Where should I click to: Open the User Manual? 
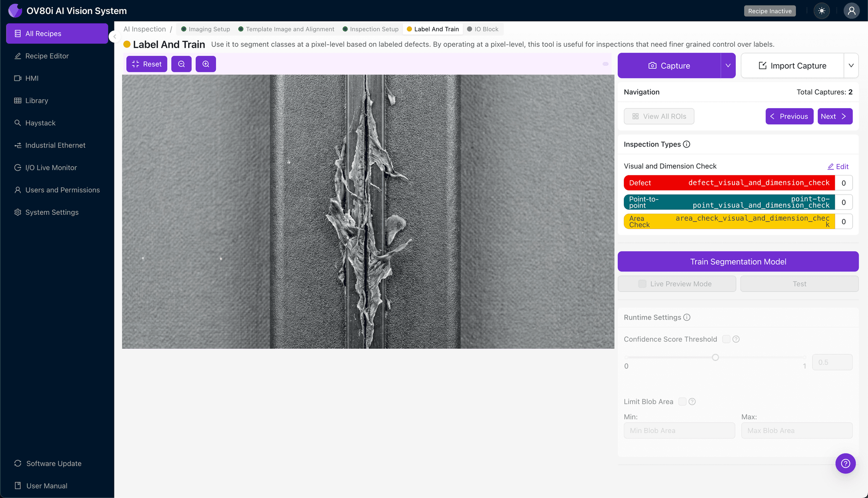[x=57, y=486]
